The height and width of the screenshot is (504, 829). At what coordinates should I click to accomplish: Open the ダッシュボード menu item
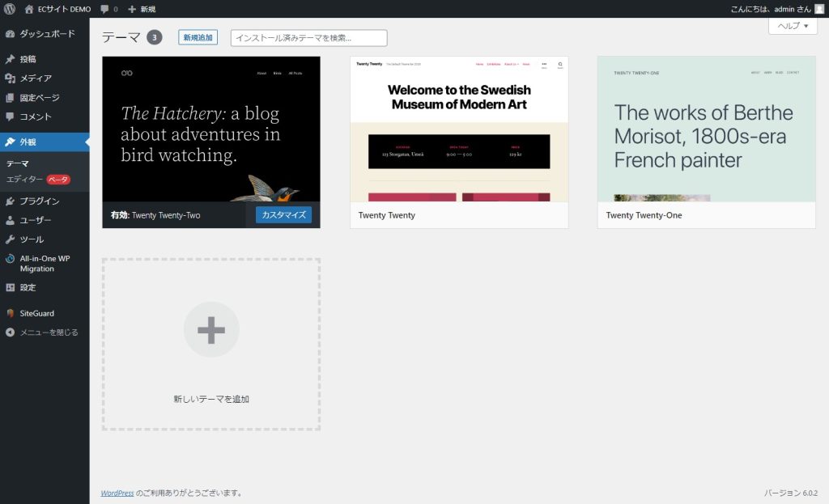pyautogui.click(x=47, y=34)
